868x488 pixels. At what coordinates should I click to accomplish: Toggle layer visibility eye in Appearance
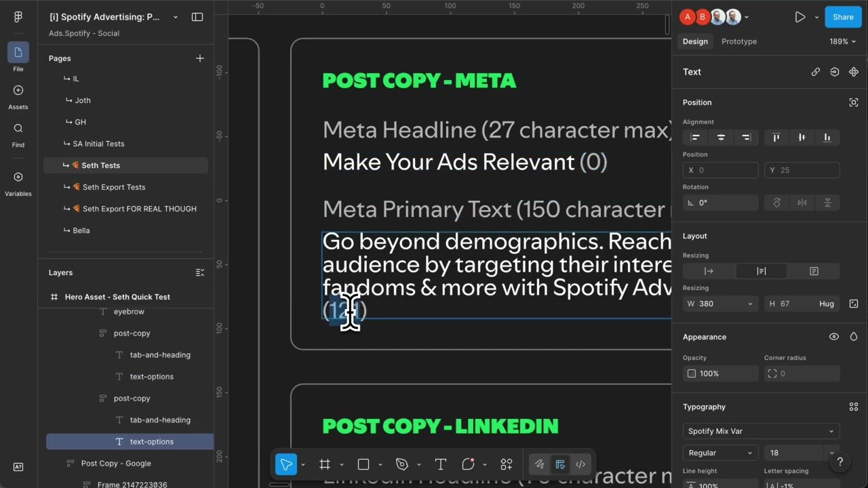click(834, 337)
